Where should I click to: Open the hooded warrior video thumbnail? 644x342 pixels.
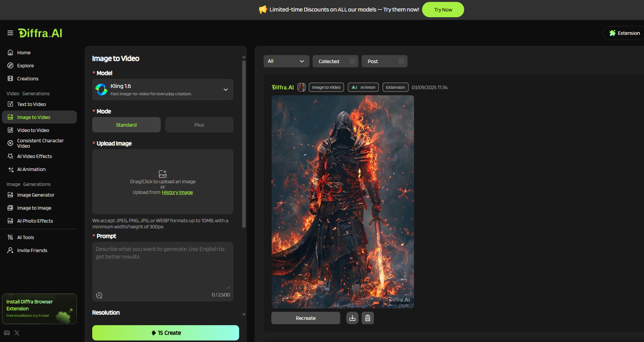click(343, 202)
